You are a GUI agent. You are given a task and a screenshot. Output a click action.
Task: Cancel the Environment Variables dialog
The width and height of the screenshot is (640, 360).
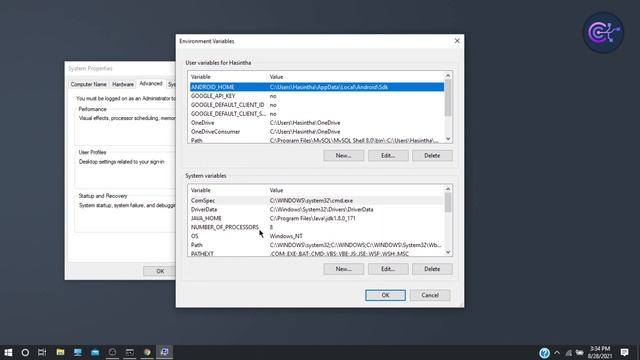[x=430, y=295]
